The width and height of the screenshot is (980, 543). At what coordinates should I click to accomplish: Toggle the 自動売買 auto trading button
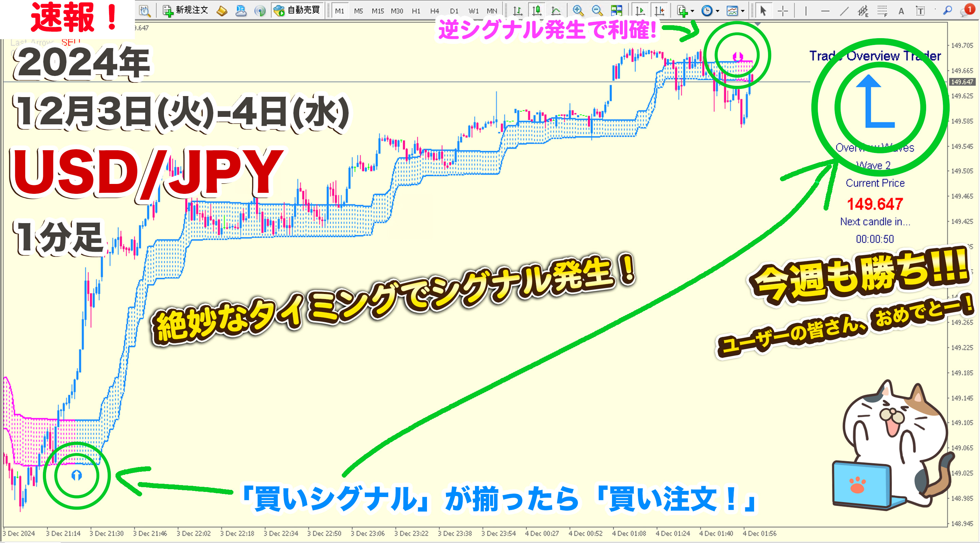click(297, 10)
